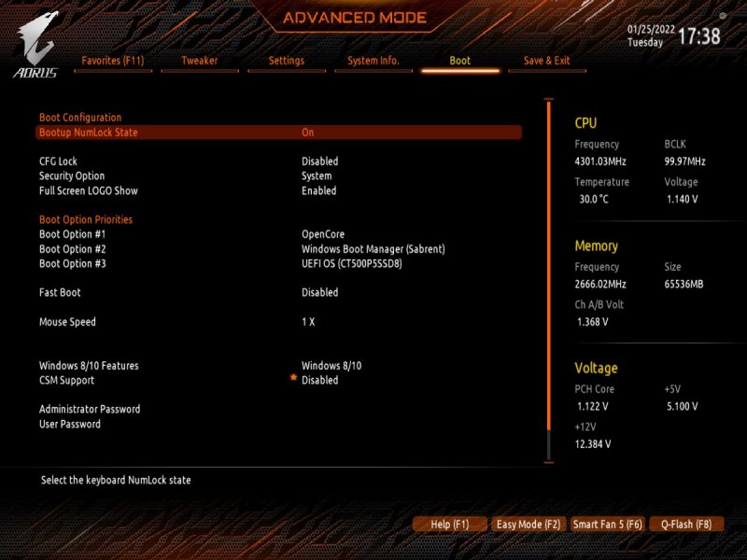The image size is (747, 560).
Task: Click the CPU section heading
Action: tap(585, 123)
